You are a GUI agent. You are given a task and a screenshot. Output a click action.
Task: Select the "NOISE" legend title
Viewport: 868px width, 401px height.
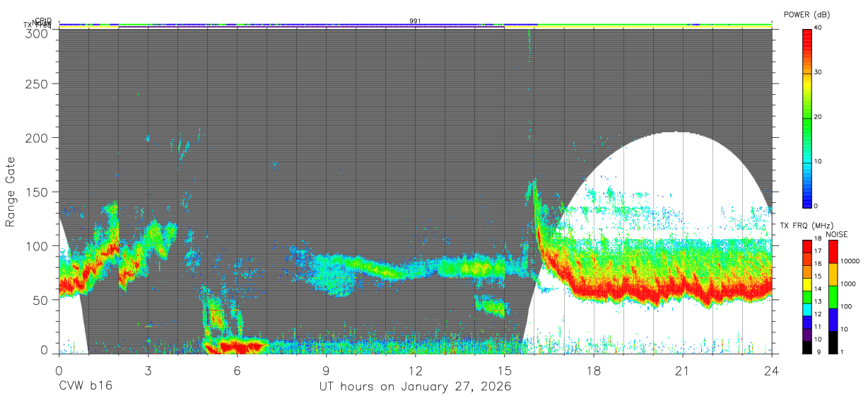pos(835,234)
